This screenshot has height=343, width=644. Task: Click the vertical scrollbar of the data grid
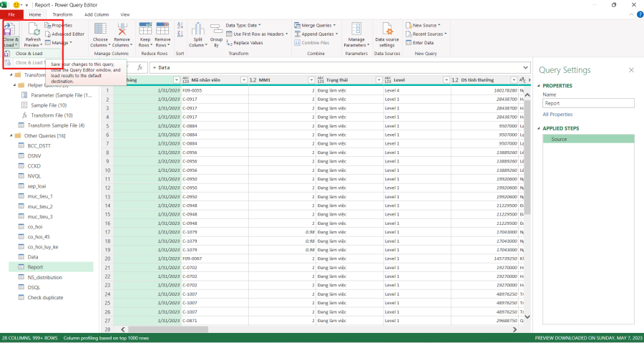pyautogui.click(x=527, y=156)
